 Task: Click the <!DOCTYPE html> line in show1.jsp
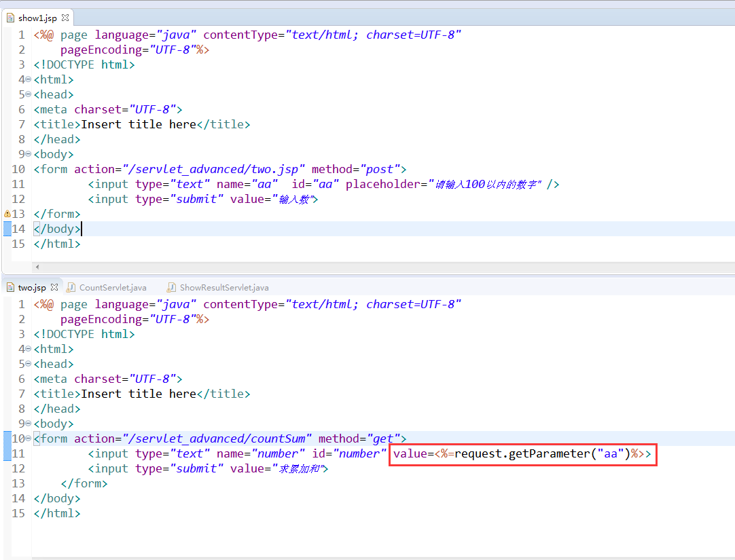[x=84, y=64]
